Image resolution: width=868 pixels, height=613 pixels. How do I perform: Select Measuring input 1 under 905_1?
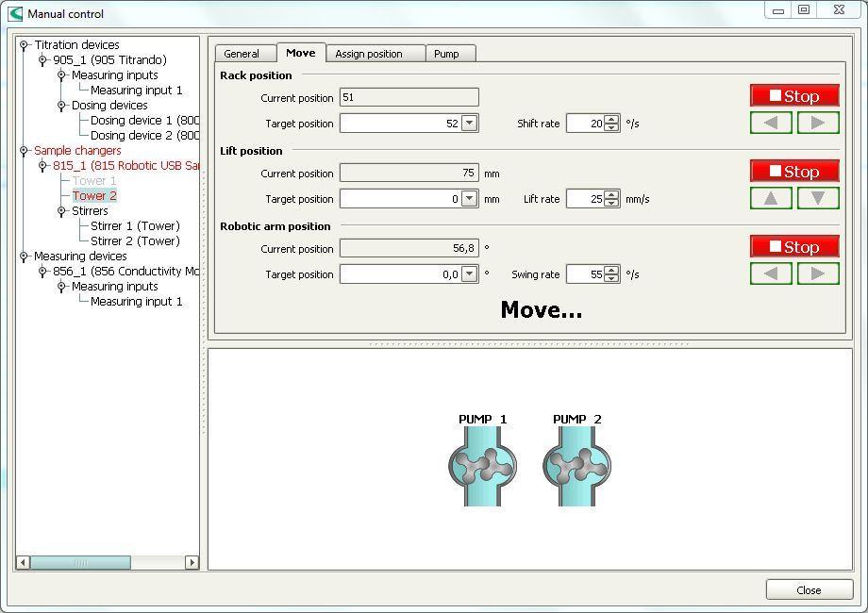pyautogui.click(x=136, y=91)
